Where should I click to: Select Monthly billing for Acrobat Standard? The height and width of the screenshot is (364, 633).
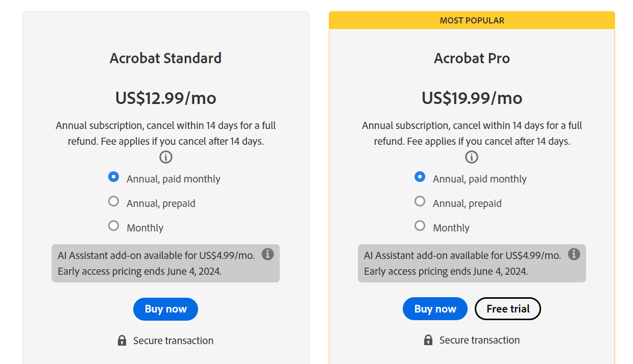[113, 225]
